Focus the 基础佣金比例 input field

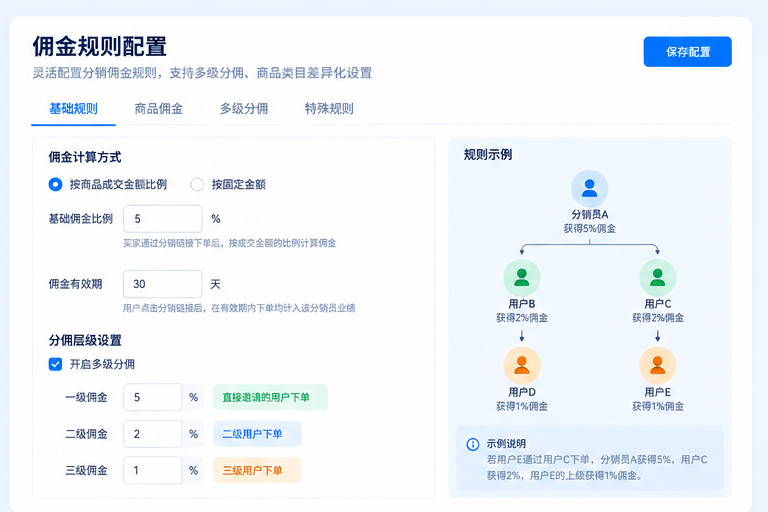163,219
